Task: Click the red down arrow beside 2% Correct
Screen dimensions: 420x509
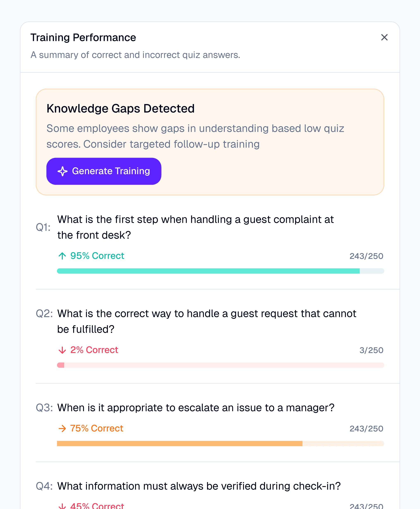Action: click(62, 350)
